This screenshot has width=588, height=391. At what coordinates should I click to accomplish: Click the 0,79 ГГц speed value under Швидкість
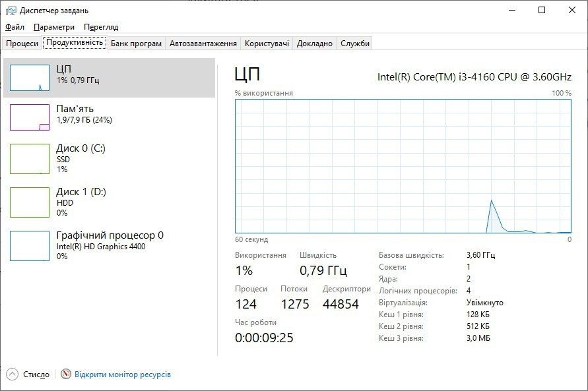tap(323, 270)
